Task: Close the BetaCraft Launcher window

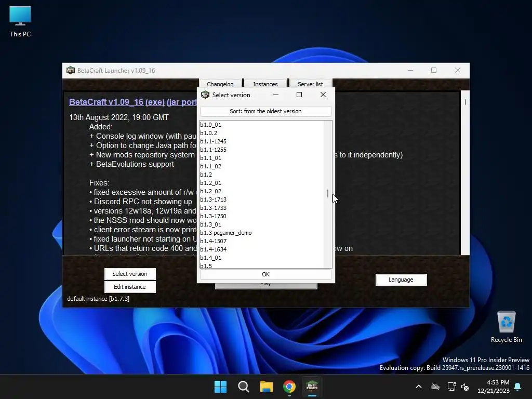Action: (458, 70)
